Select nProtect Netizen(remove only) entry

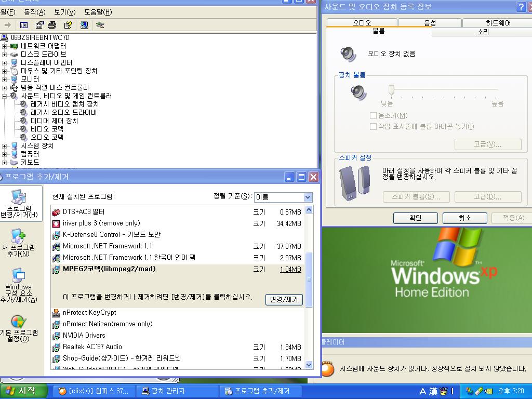[x=178, y=324]
